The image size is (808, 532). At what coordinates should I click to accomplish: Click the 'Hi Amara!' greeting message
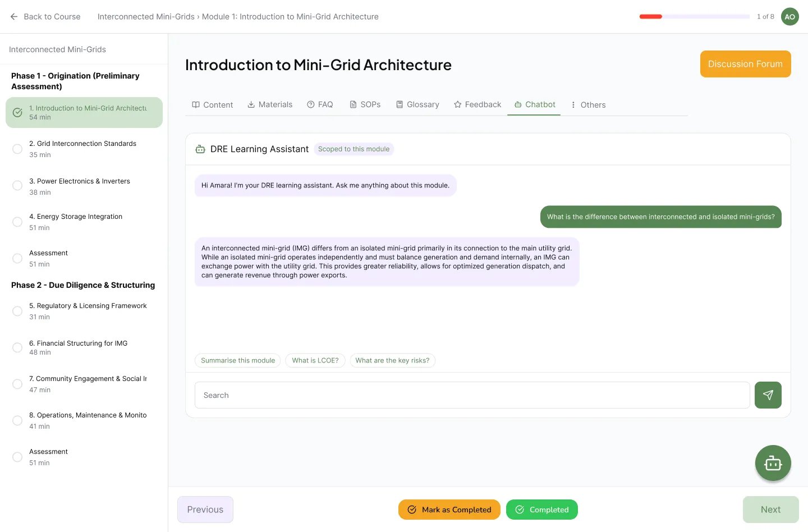click(325, 186)
